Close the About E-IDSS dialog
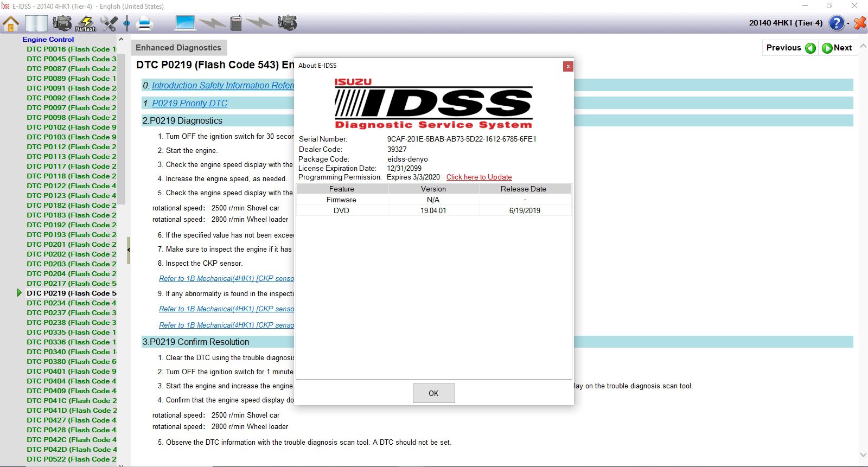 (x=568, y=66)
